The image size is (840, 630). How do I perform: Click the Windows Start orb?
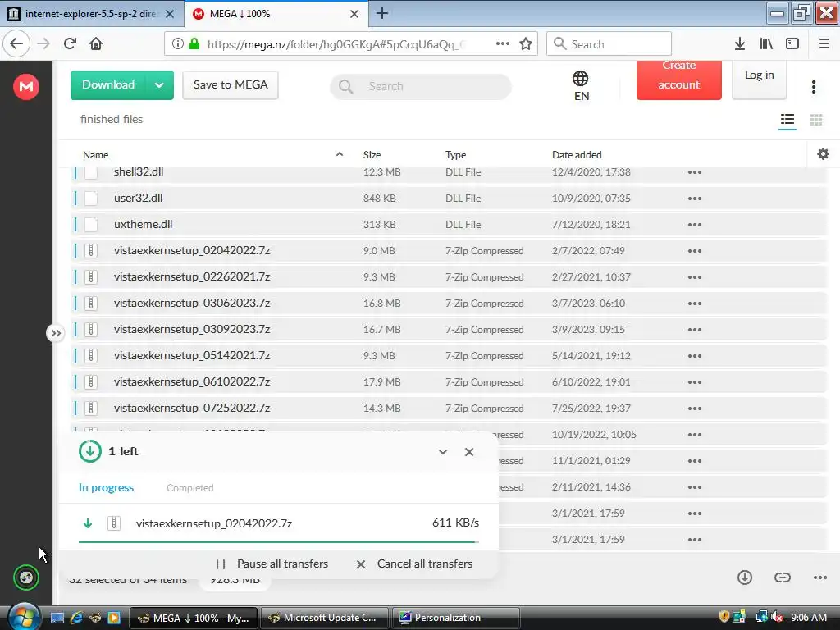[24, 617]
